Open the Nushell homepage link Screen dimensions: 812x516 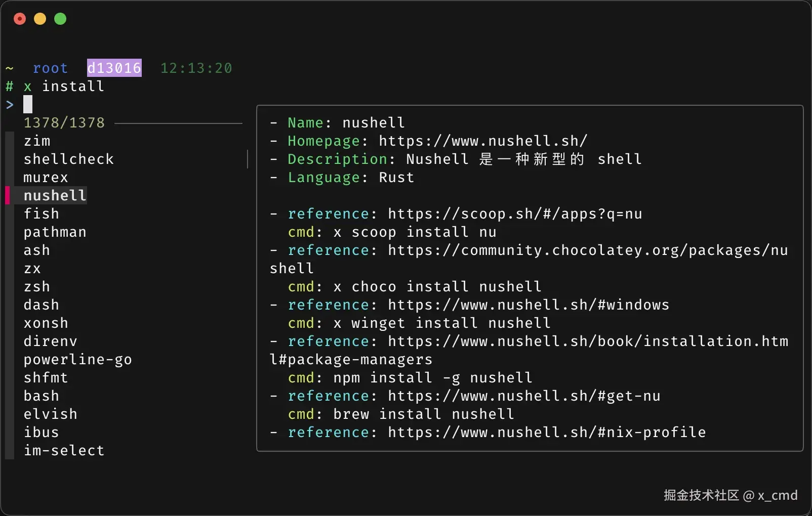pos(481,141)
